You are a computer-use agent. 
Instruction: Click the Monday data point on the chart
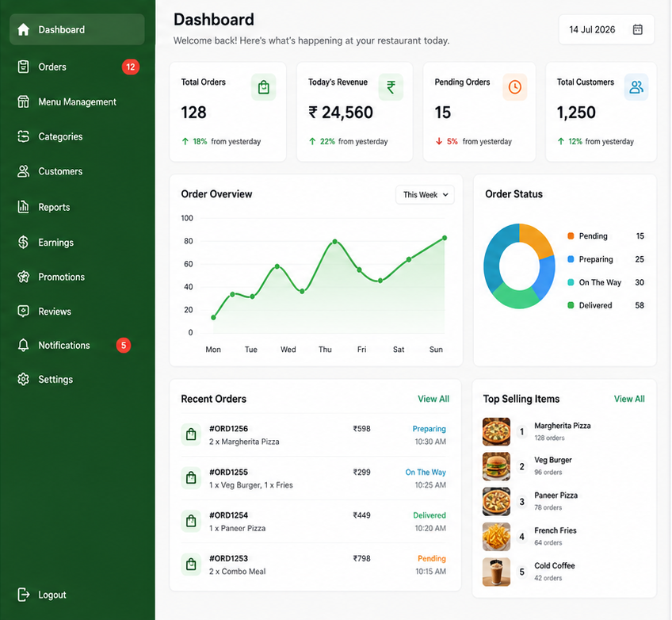(213, 317)
